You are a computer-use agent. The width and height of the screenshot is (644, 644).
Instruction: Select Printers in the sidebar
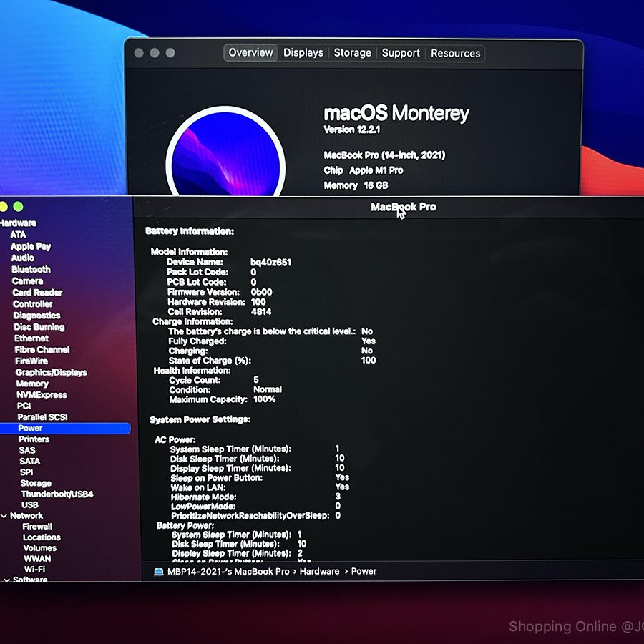[x=34, y=439]
